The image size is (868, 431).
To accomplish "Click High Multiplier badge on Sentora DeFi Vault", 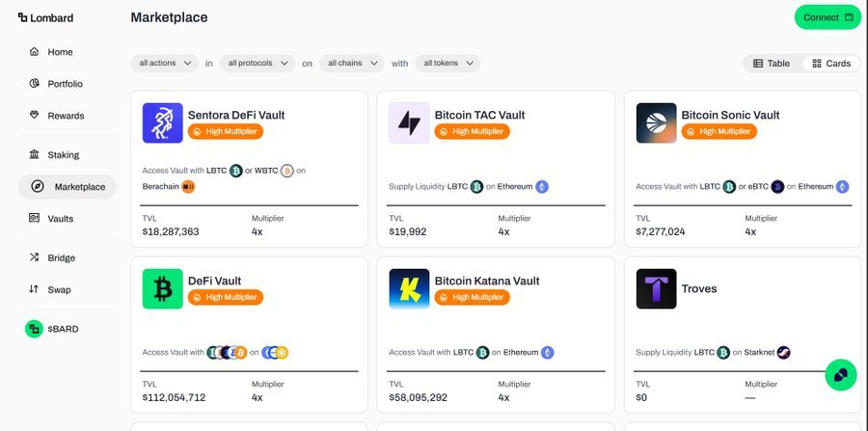I will [226, 131].
